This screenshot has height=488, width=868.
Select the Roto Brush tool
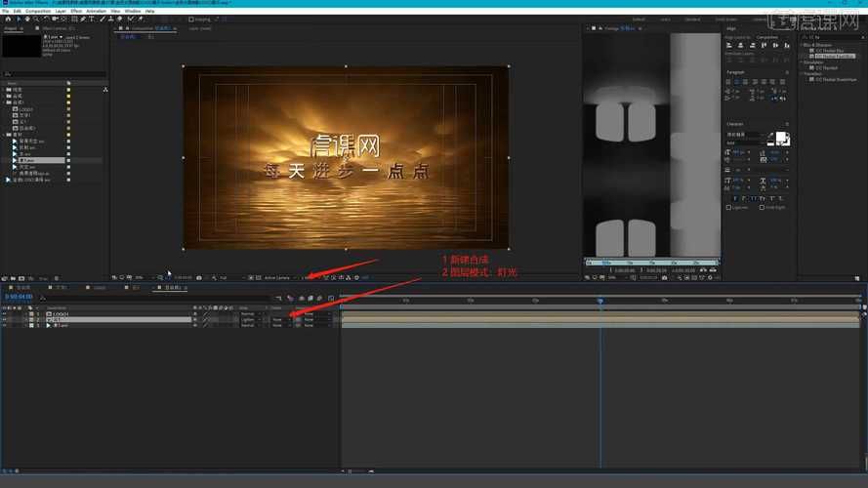click(131, 19)
